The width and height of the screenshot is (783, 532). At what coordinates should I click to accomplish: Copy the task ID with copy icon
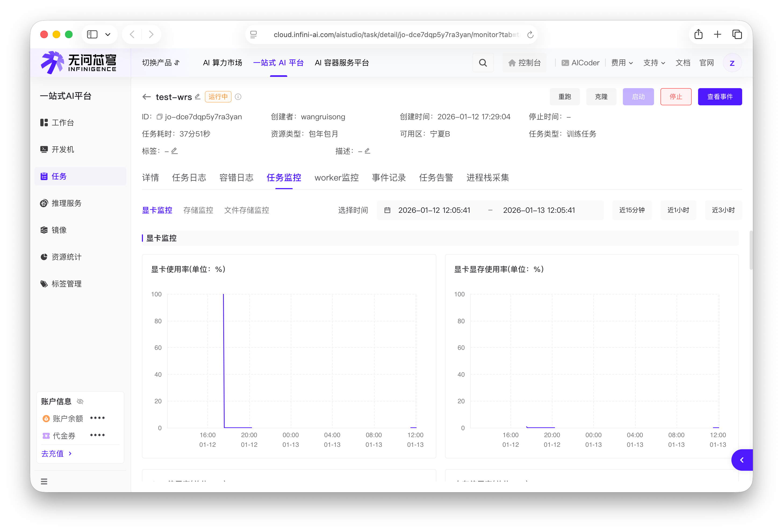click(x=159, y=117)
